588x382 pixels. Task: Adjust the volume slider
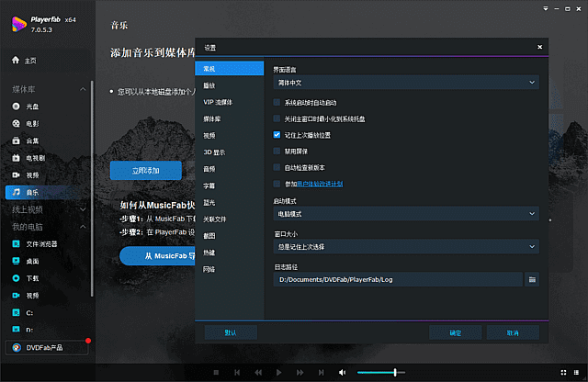coord(393,372)
